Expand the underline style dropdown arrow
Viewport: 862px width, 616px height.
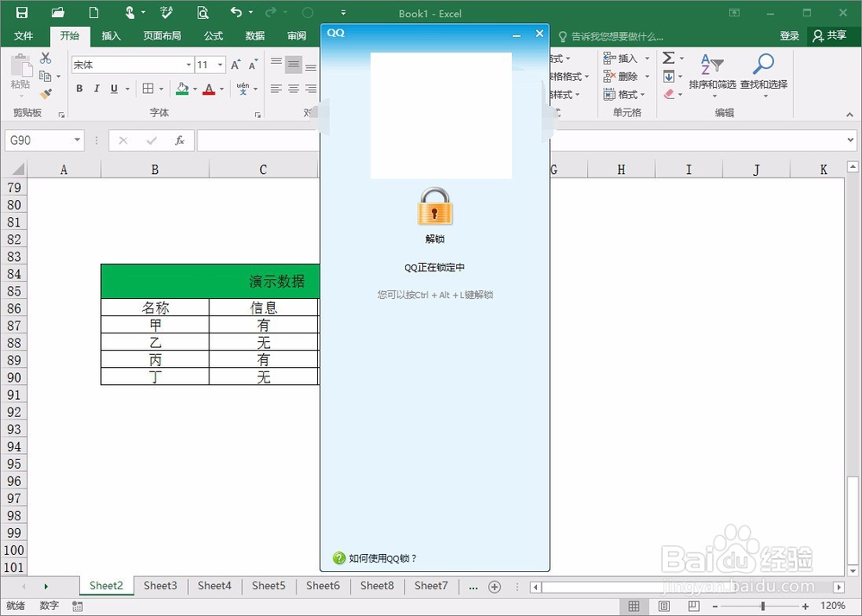coord(128,89)
